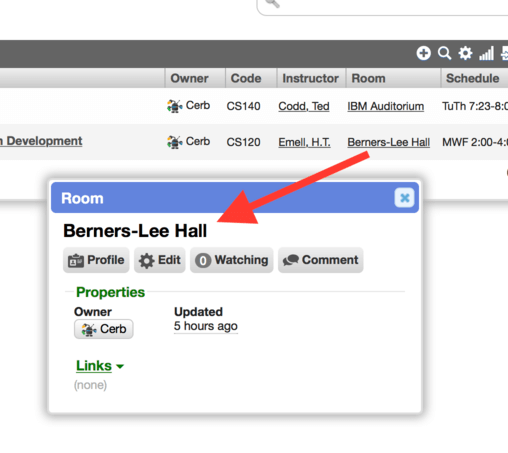The width and height of the screenshot is (508, 453).
Task: Open the Berners-Lee Hall room link
Action: click(388, 142)
